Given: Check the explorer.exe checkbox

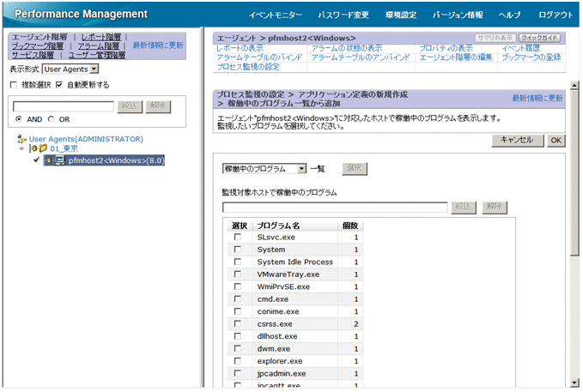Looking at the screenshot, I should coord(238,361).
